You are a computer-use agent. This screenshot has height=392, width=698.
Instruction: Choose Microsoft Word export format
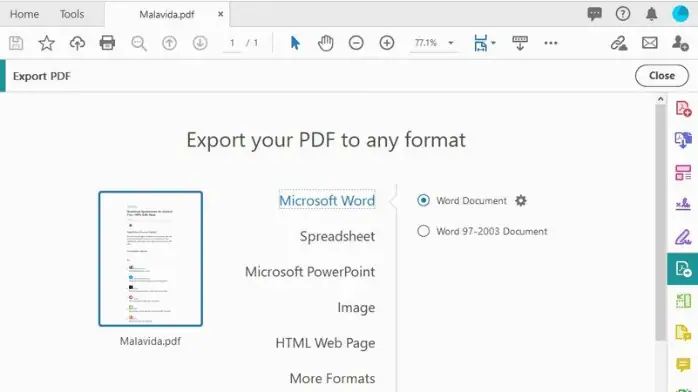click(x=327, y=201)
